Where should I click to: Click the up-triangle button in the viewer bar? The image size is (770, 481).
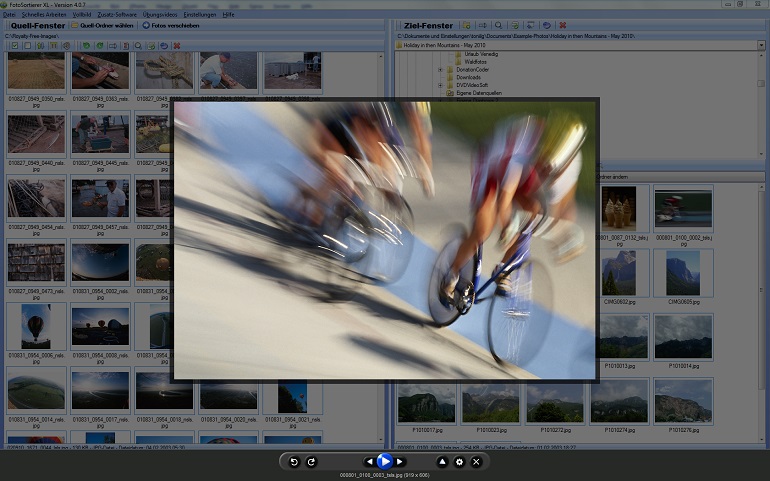click(x=442, y=462)
